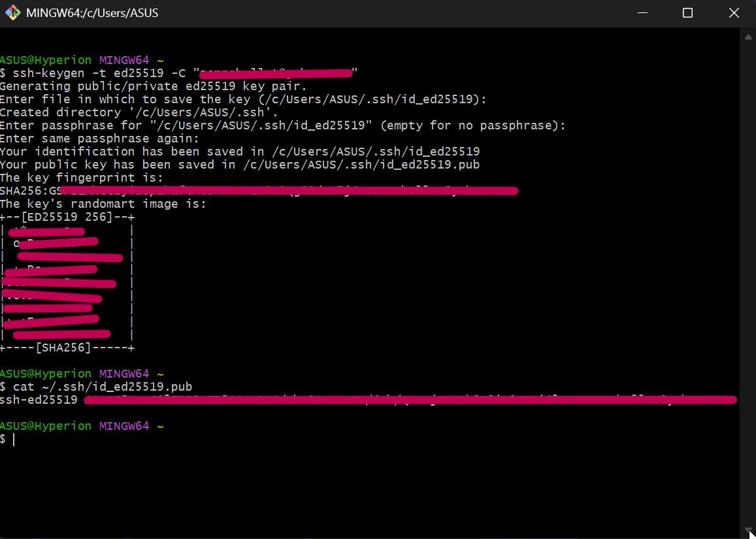Click the 'Enter file in which to save the key' line
This screenshot has height=539, width=756.
coord(244,99)
